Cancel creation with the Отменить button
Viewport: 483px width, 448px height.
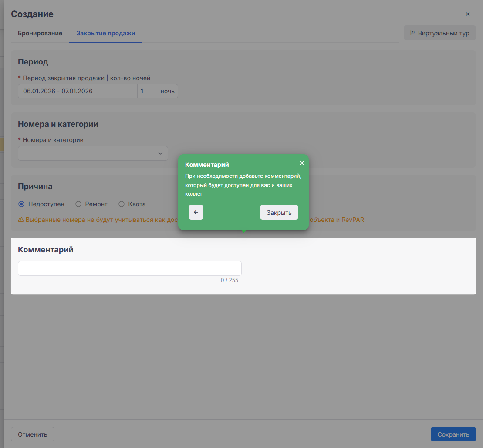33,434
